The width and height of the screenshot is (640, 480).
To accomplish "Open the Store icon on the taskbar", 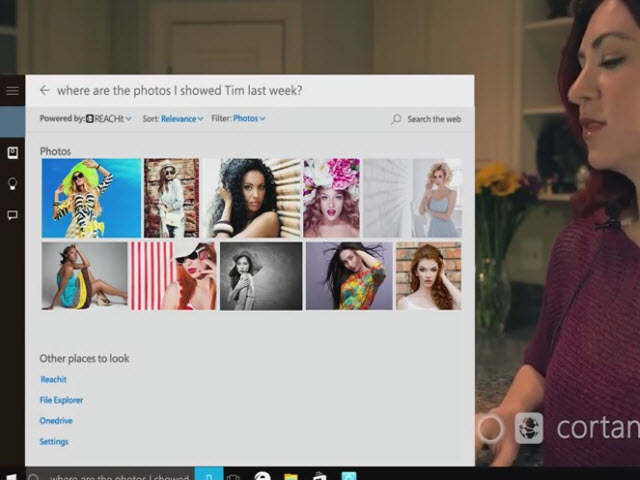I will pyautogui.click(x=319, y=475).
